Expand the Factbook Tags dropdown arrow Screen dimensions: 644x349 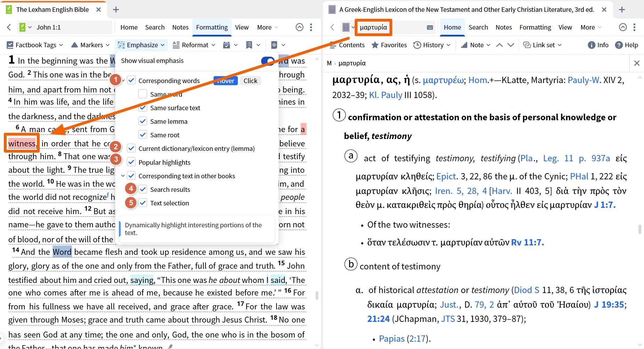coord(61,45)
